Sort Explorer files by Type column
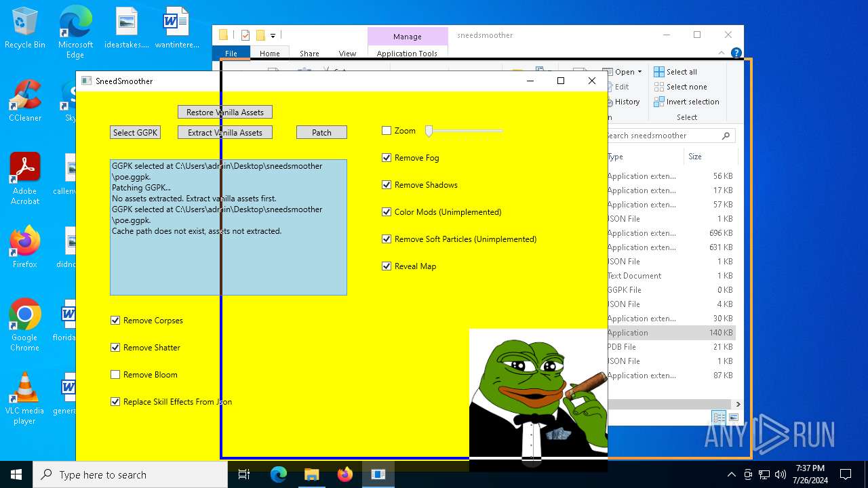The height and width of the screenshot is (488, 868). (x=644, y=157)
